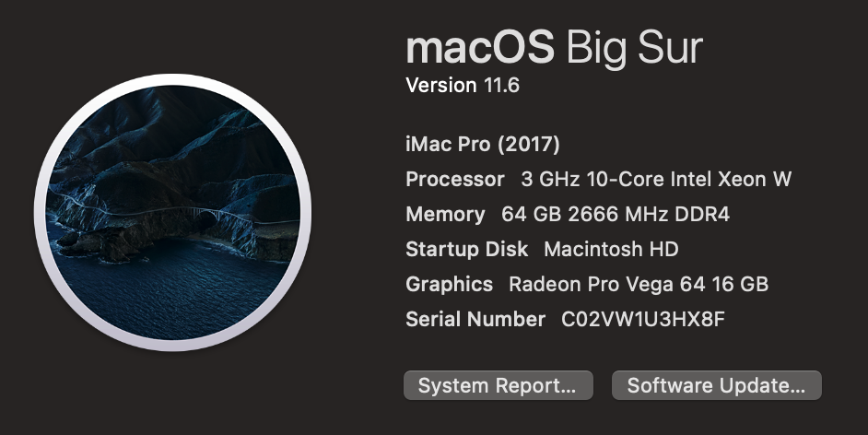The image size is (868, 435).
Task: Click the Processor label
Action: 455,180
